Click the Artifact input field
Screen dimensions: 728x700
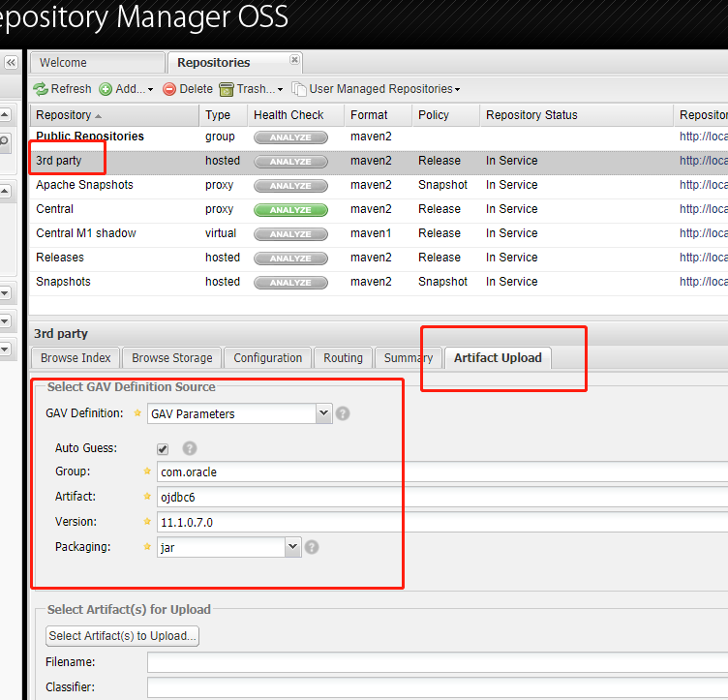[442, 497]
